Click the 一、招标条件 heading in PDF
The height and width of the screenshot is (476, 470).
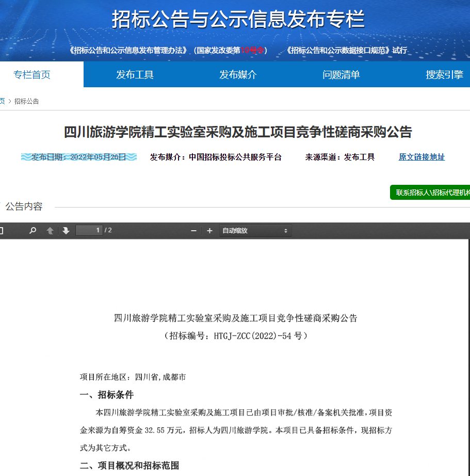[106, 394]
